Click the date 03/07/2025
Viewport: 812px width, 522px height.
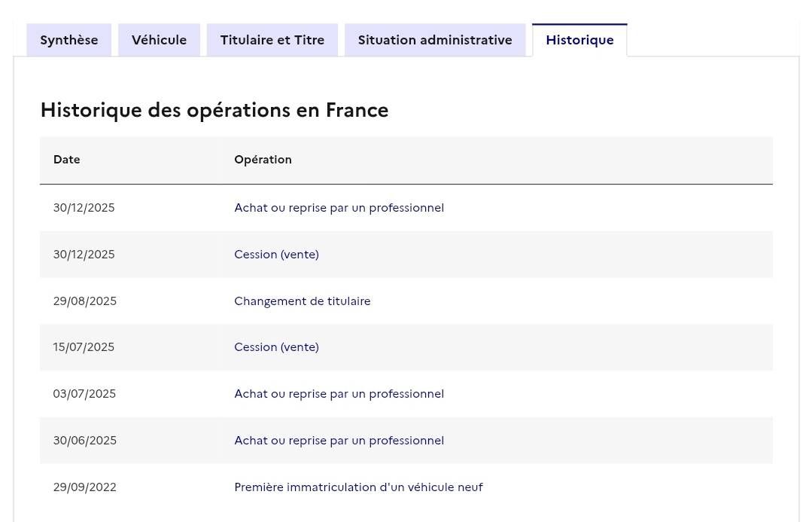click(84, 394)
